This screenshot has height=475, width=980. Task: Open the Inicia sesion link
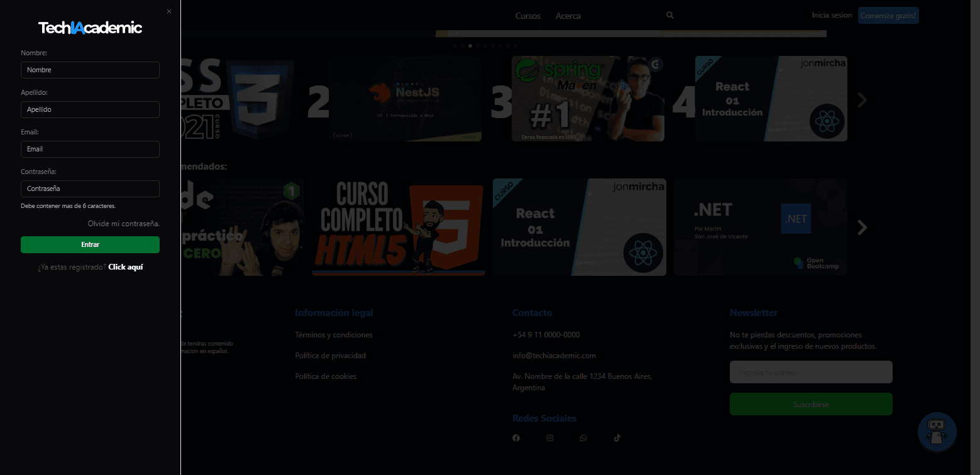point(832,15)
